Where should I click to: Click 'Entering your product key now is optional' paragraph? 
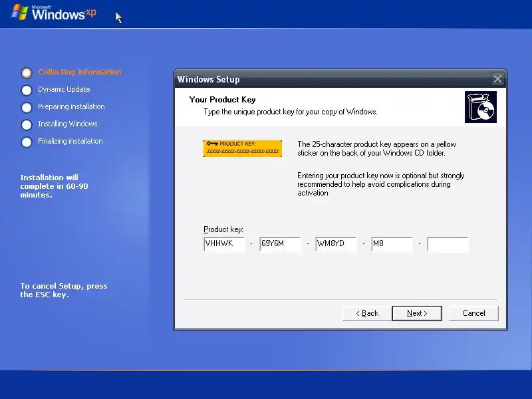coord(380,184)
